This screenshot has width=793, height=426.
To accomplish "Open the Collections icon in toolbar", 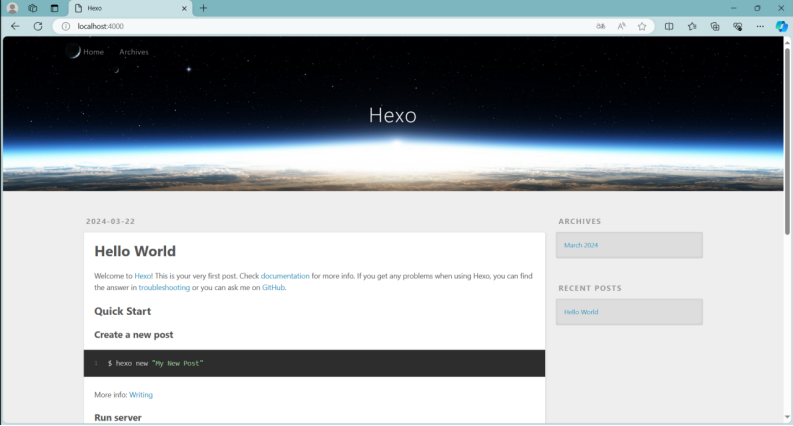I will (715, 26).
